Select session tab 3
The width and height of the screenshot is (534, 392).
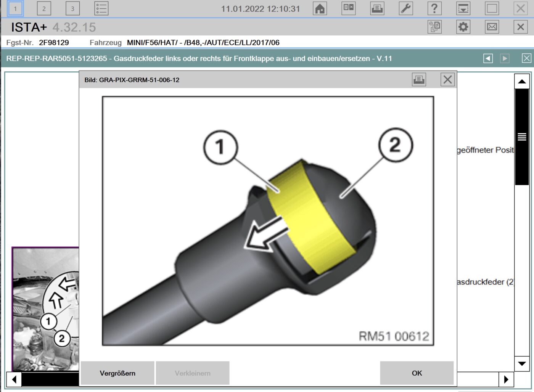point(72,8)
